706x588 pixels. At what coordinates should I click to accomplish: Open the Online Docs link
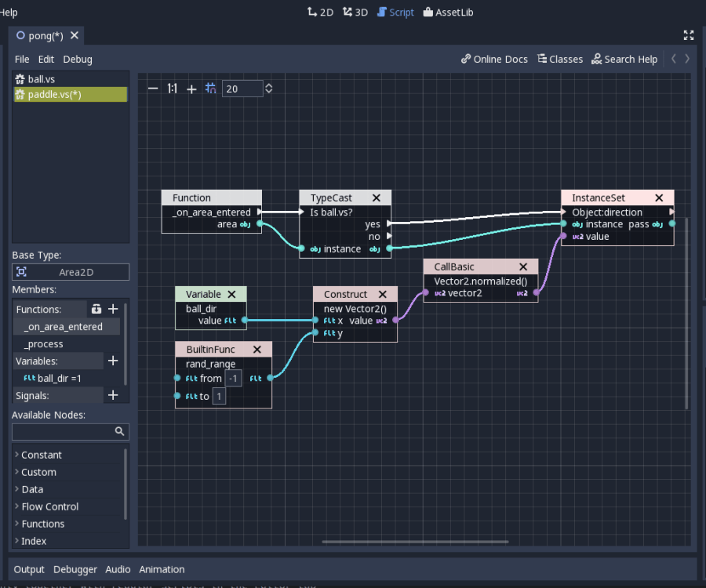pyautogui.click(x=494, y=59)
